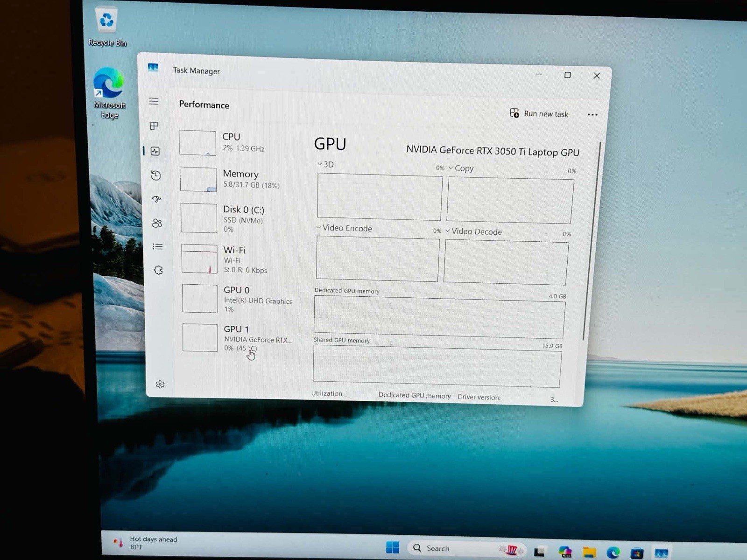This screenshot has width=747, height=560.
Task: Launch Copilot from the taskbar
Action: [565, 553]
